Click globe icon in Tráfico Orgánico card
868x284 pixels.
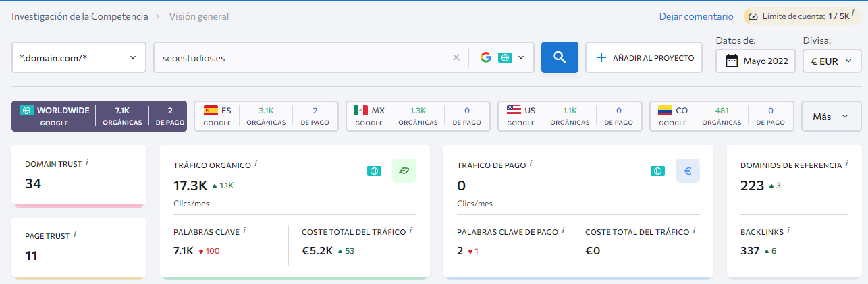(374, 171)
